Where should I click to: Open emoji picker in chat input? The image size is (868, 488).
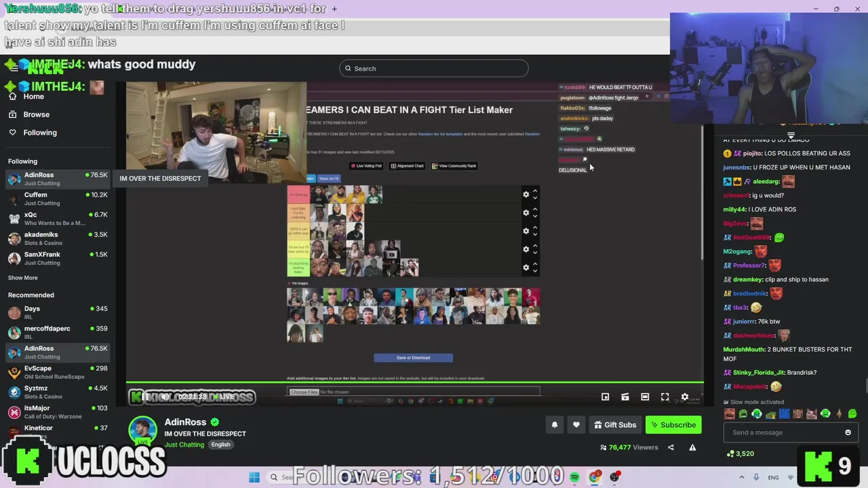coord(848,432)
